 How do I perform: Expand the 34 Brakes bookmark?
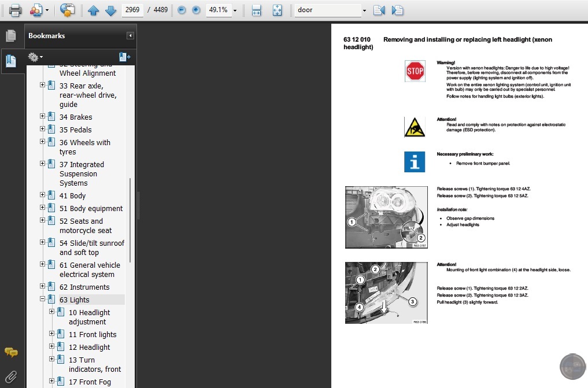click(42, 116)
